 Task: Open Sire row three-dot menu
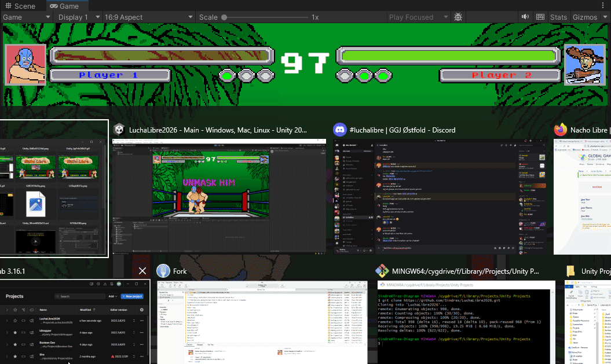[x=142, y=356]
